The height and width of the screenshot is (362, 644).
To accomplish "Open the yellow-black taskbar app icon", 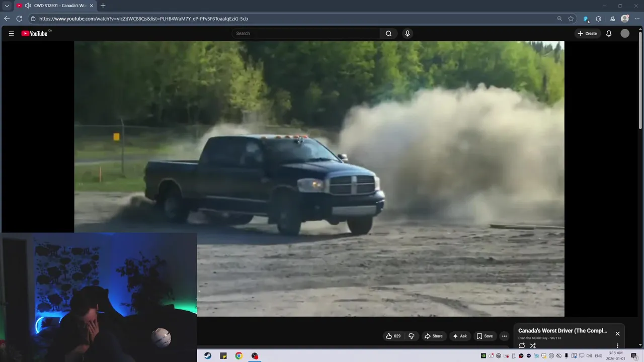I will (223, 356).
